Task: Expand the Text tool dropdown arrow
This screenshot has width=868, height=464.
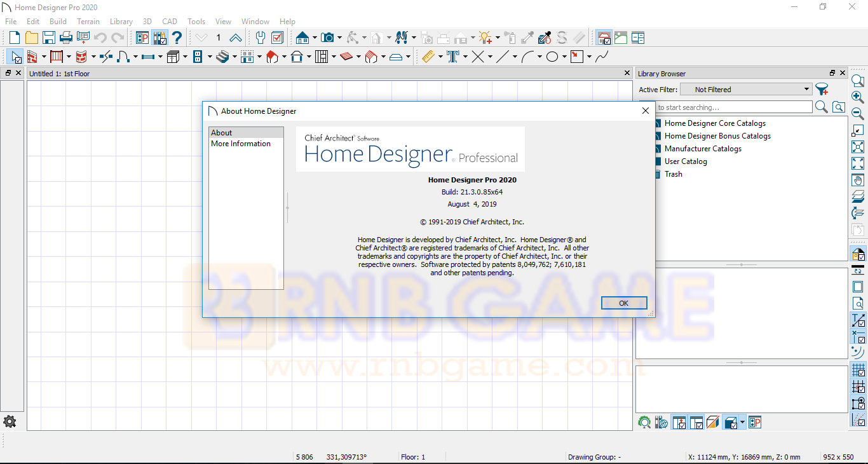Action: [465, 57]
